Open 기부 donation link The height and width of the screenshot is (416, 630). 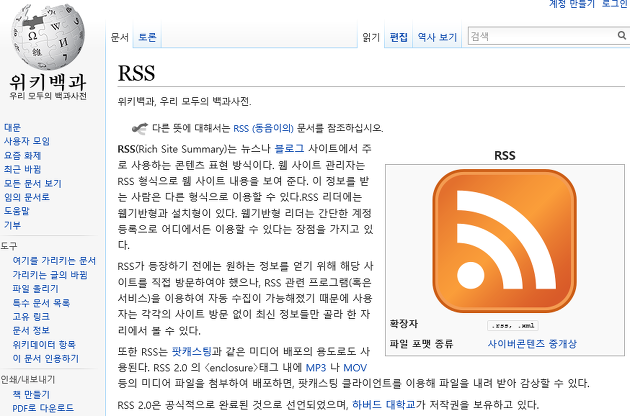click(x=12, y=225)
